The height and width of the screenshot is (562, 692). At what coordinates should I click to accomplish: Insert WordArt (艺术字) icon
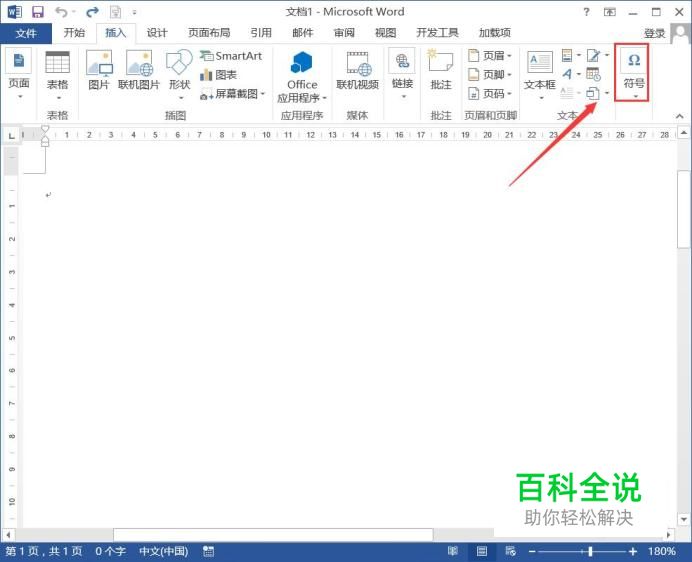567,74
